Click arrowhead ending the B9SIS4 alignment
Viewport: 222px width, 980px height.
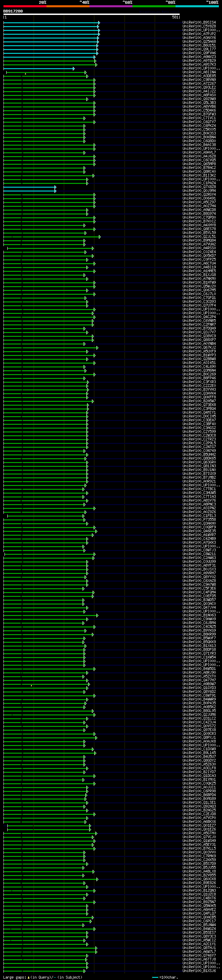click(x=99, y=23)
